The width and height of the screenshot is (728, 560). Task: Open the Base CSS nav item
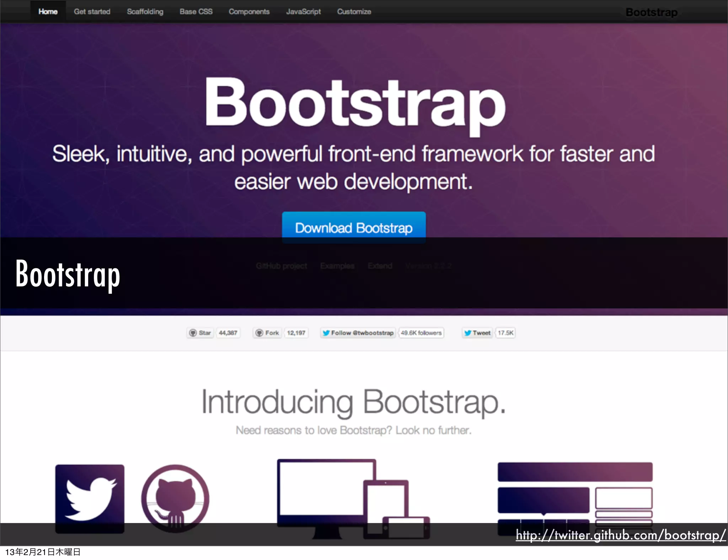(196, 12)
